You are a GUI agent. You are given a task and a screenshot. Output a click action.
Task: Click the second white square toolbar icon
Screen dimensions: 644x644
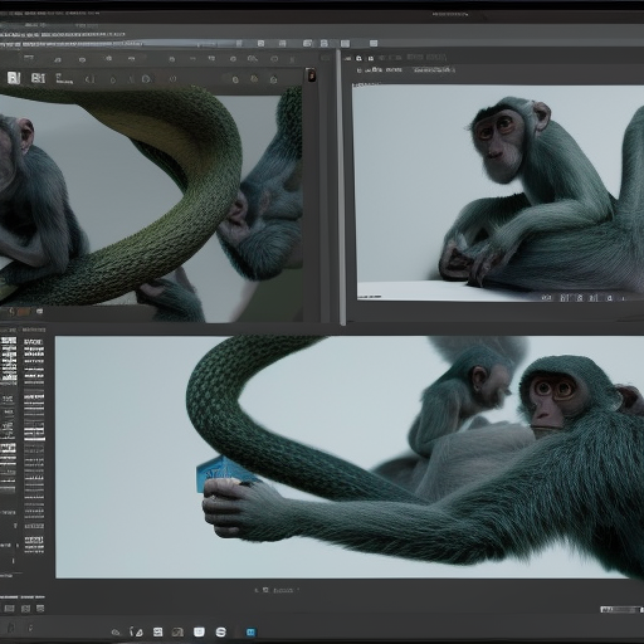(38, 78)
